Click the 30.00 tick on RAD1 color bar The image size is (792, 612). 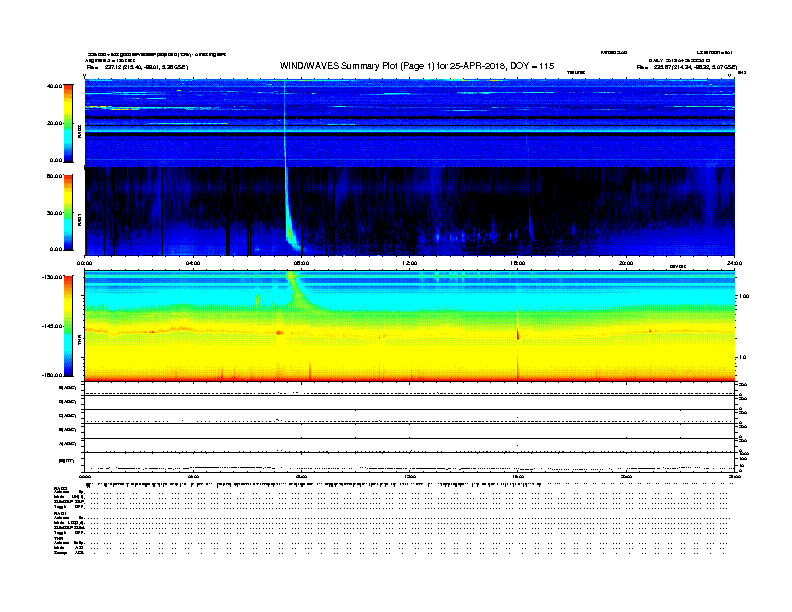pyautogui.click(x=54, y=213)
